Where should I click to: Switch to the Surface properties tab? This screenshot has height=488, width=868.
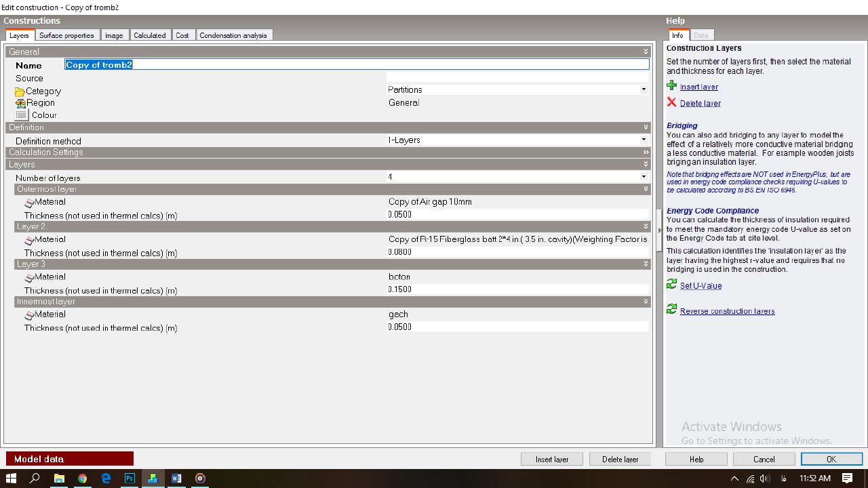pos(66,35)
